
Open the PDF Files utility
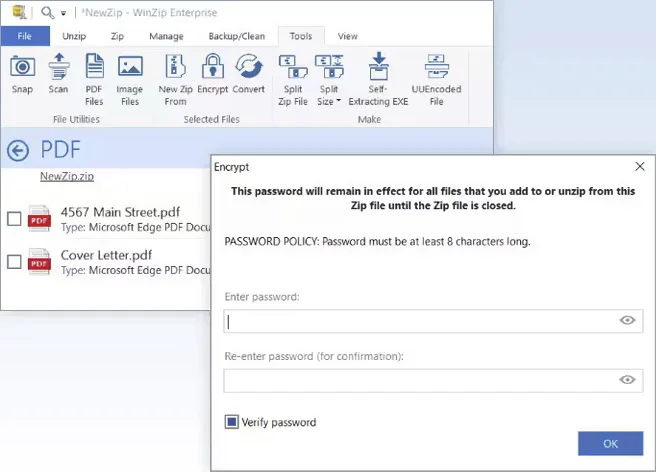click(x=94, y=80)
